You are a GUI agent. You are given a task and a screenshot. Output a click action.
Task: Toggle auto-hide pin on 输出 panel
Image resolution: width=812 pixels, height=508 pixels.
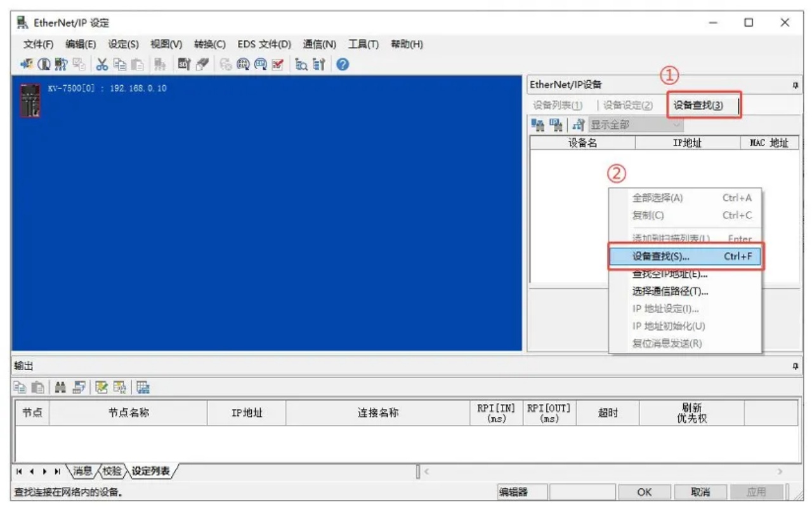pos(796,367)
